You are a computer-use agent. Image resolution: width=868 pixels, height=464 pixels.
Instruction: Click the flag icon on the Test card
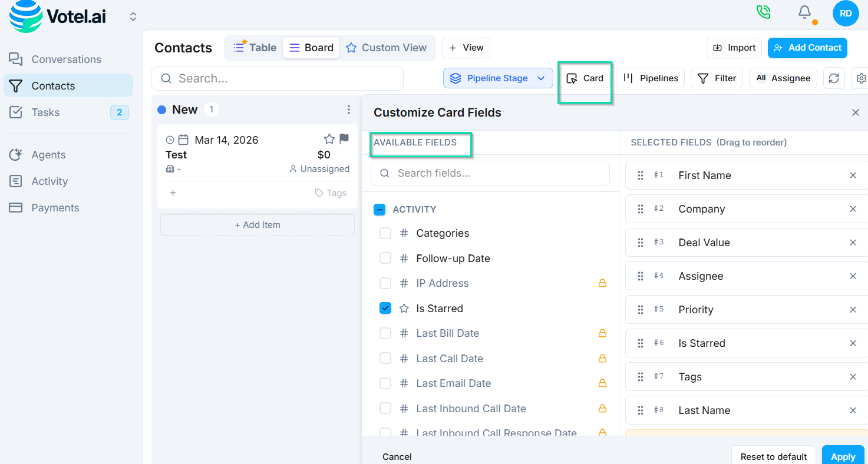tap(343, 139)
